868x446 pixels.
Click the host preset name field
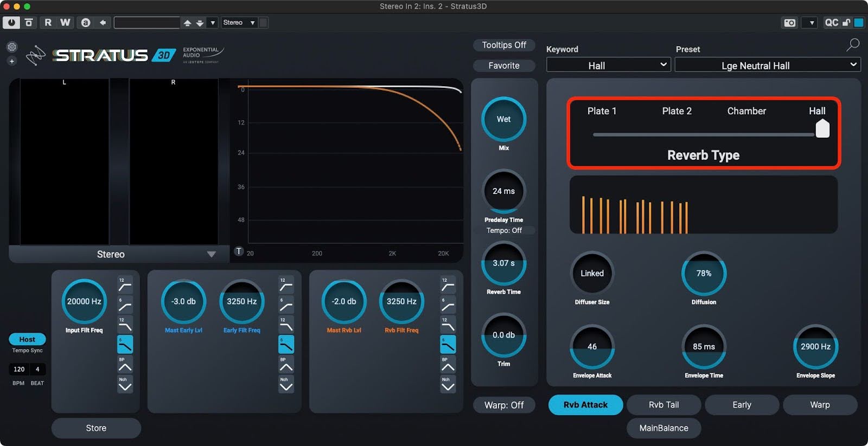[146, 23]
